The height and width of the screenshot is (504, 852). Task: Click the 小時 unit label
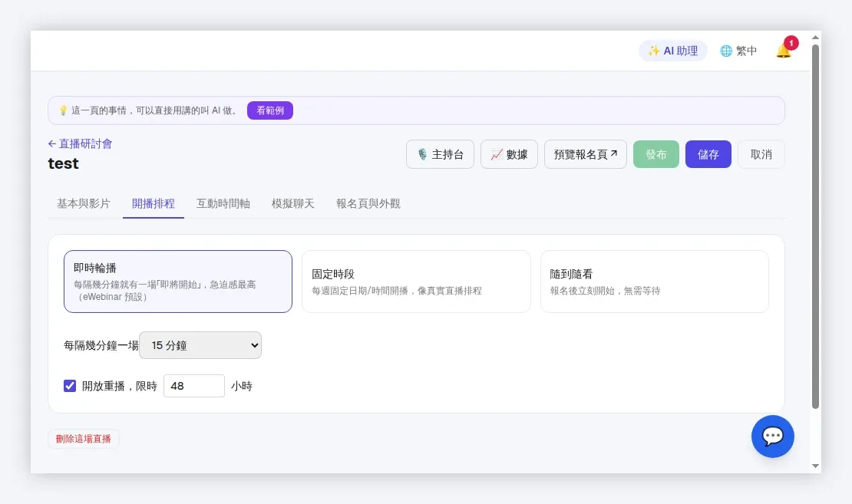242,386
